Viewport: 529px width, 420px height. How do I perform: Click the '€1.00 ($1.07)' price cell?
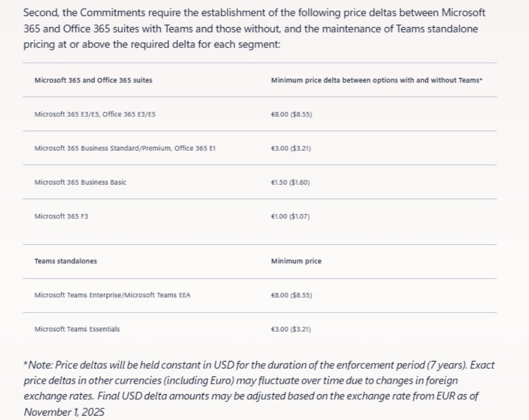[x=290, y=216]
